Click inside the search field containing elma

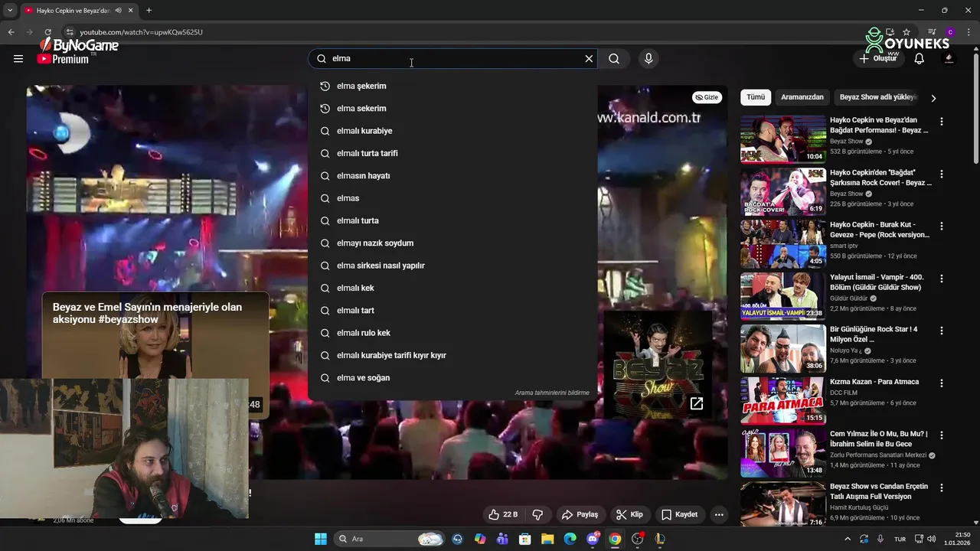click(x=452, y=58)
